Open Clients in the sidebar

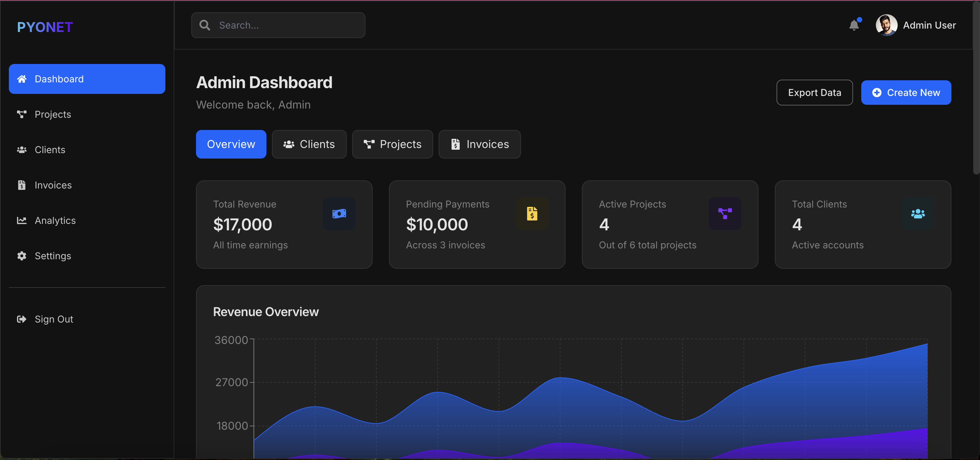point(50,149)
